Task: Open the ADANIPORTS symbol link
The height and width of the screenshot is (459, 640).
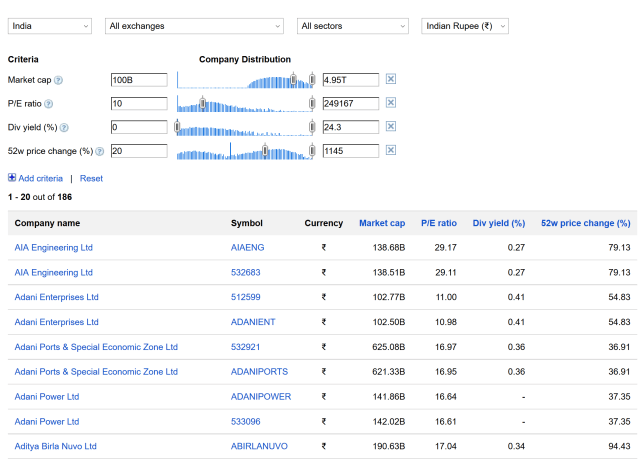Action: tap(259, 372)
